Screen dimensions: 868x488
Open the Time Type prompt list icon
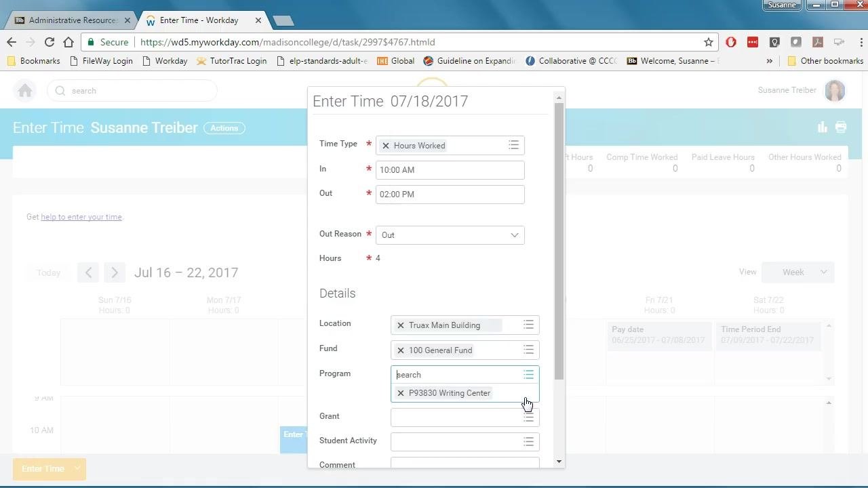pyautogui.click(x=514, y=145)
